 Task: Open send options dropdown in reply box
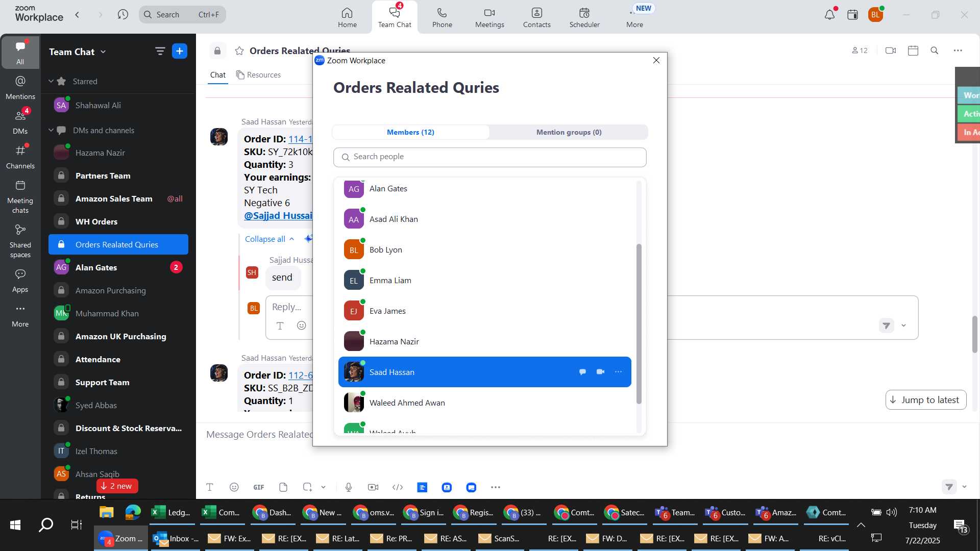click(x=903, y=325)
